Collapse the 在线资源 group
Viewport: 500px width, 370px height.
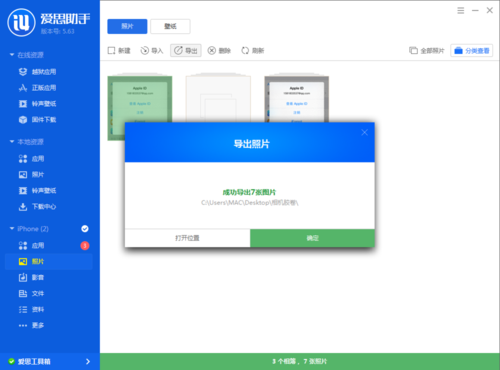[12, 55]
